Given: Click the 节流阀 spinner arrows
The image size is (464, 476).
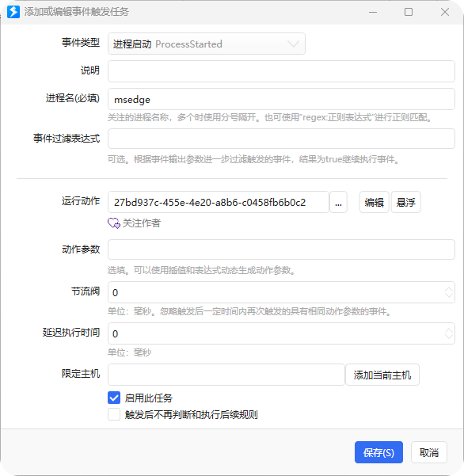Looking at the screenshot, I should click(x=449, y=292).
